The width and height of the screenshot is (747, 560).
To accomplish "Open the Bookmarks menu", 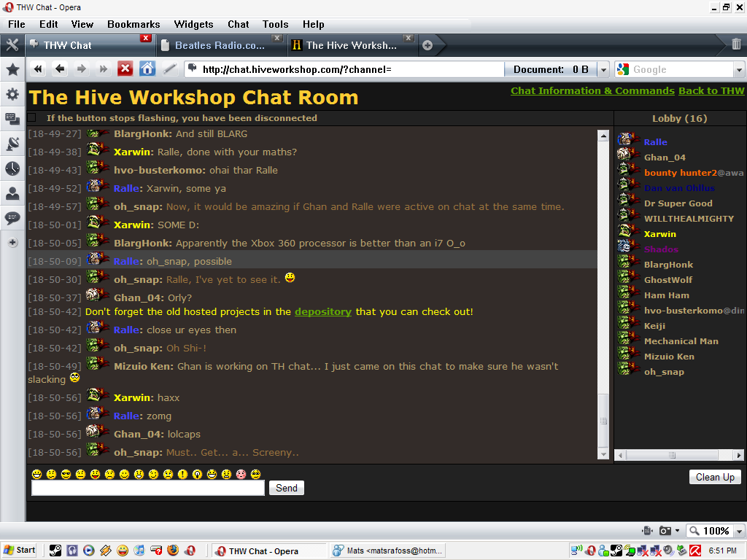I will pos(133,24).
